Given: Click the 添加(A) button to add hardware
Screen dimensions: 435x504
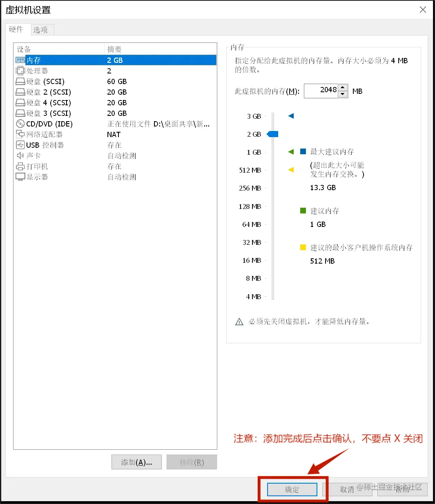Looking at the screenshot, I should 136,462.
